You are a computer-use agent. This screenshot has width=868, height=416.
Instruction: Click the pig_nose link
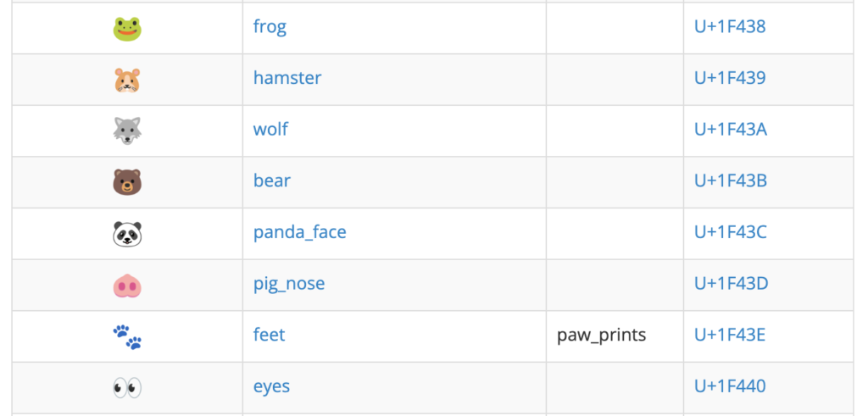coord(289,283)
